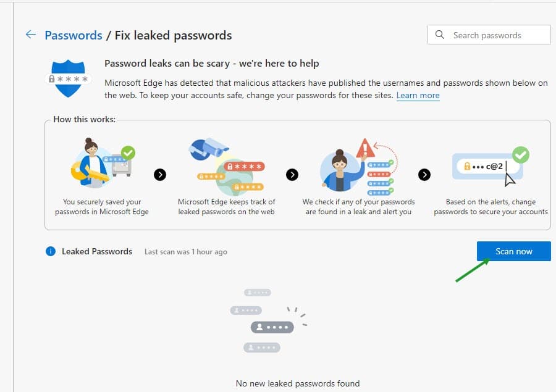Click the blue info icon beside Leaked Passwords
Viewport: 556px width, 392px height.
(x=51, y=251)
